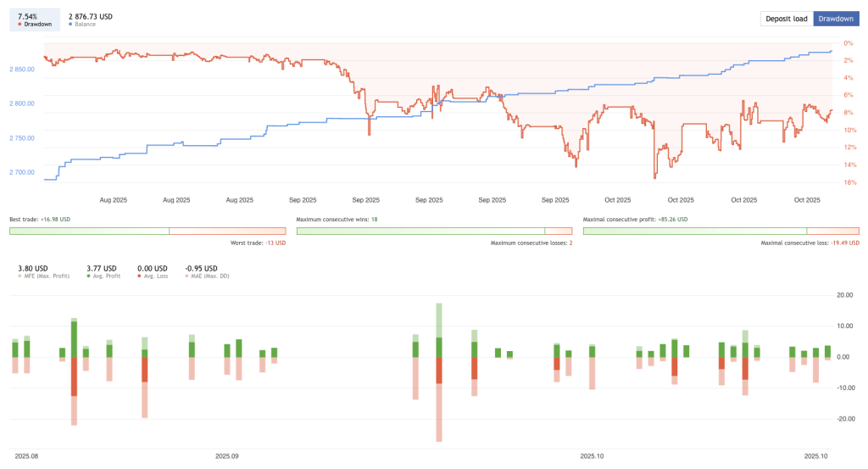Image resolution: width=868 pixels, height=469 pixels.
Task: Click the blue Balance legend dot
Action: tap(70, 25)
